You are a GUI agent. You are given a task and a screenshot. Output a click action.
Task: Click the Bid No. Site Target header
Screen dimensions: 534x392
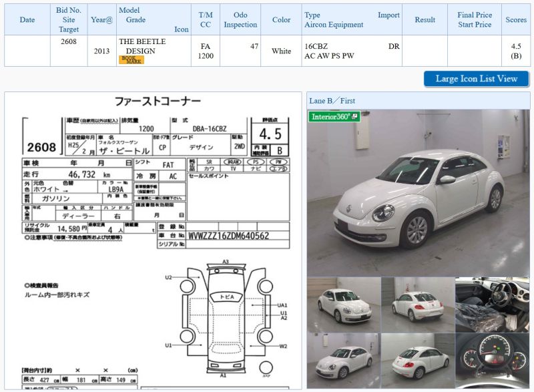tap(69, 19)
